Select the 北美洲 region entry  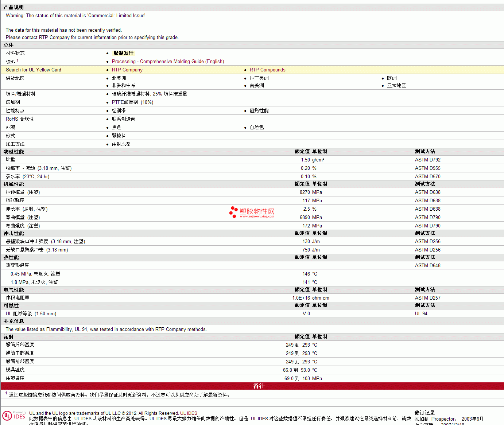pyautogui.click(x=119, y=78)
